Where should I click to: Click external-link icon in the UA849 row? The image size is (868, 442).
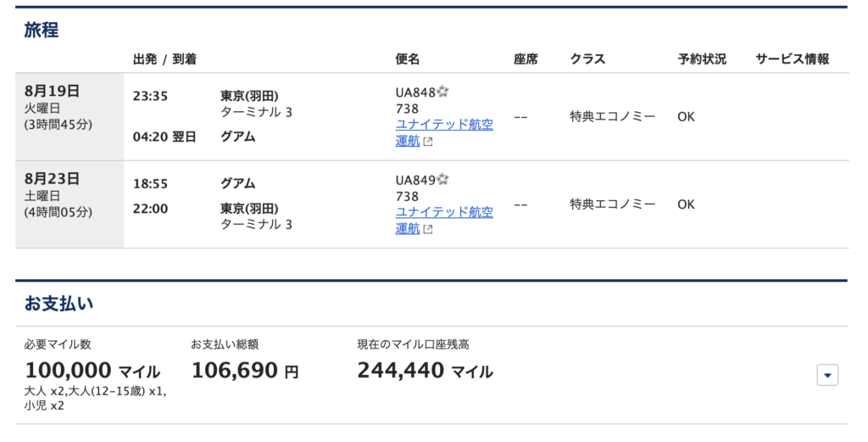coord(428,229)
